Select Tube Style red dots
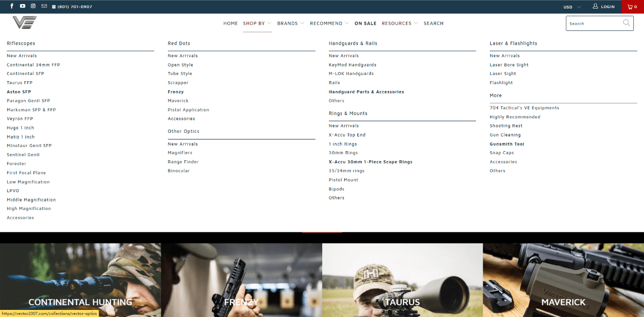Viewport: 644px width, 317px height. (180, 74)
